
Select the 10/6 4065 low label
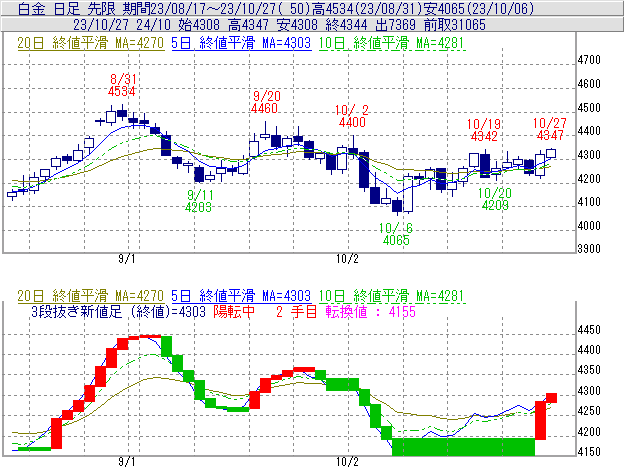point(396,234)
